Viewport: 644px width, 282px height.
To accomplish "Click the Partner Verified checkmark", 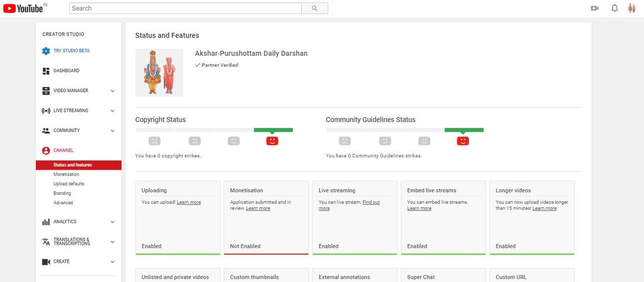I will pyautogui.click(x=197, y=65).
